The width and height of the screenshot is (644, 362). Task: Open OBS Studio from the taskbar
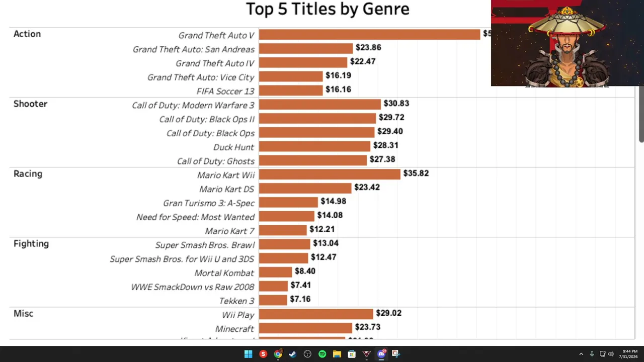tap(307, 354)
